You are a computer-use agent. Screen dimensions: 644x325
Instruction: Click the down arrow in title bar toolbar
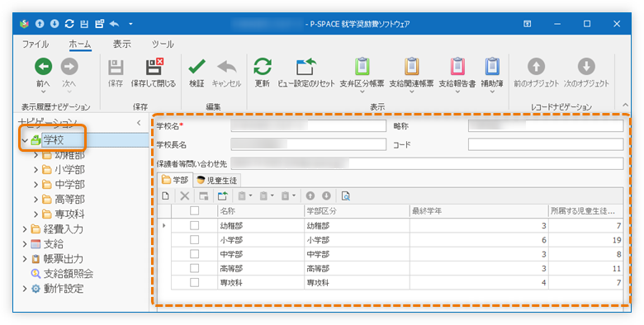[54, 24]
